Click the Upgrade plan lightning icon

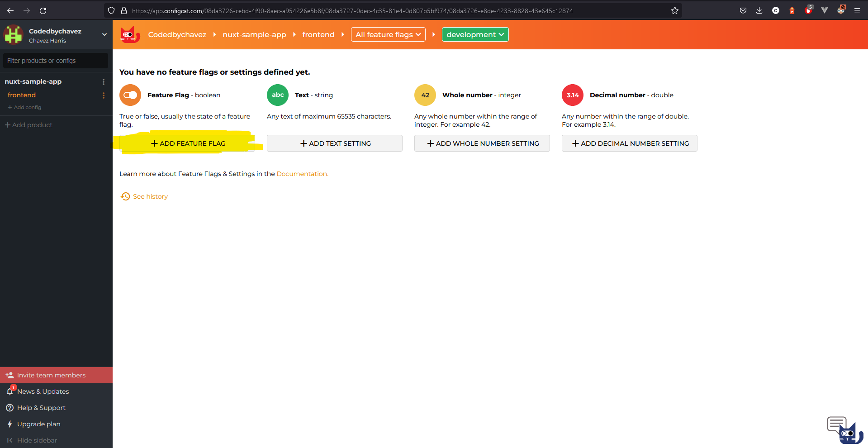(x=9, y=424)
